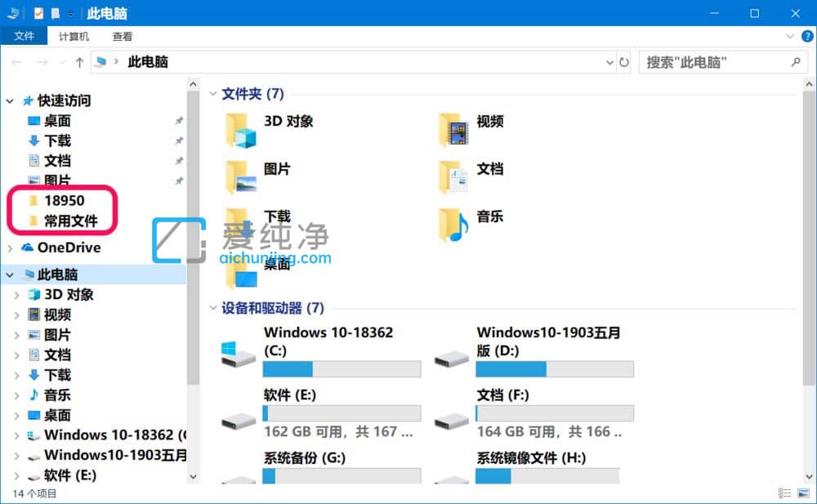
Task: Open the address bar history dropdown
Action: point(609,62)
